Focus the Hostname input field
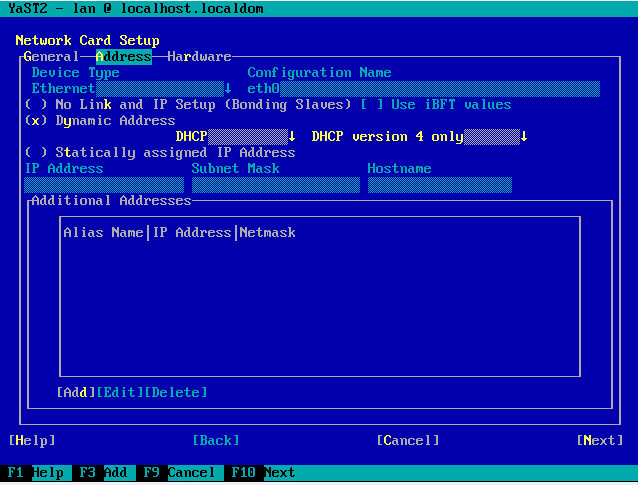Viewport: 638px width, 485px height. [x=440, y=185]
